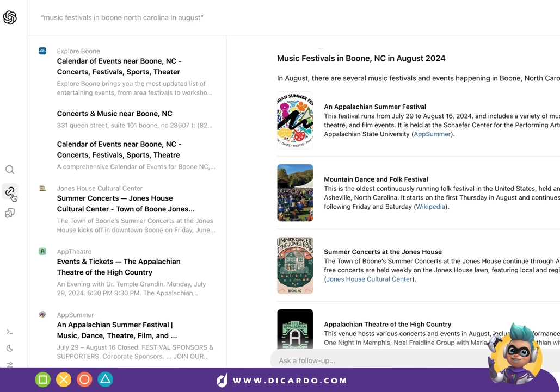Click the OpenAI logo in the sidebar
Viewport: 560px width, 392px height.
pos(10,18)
